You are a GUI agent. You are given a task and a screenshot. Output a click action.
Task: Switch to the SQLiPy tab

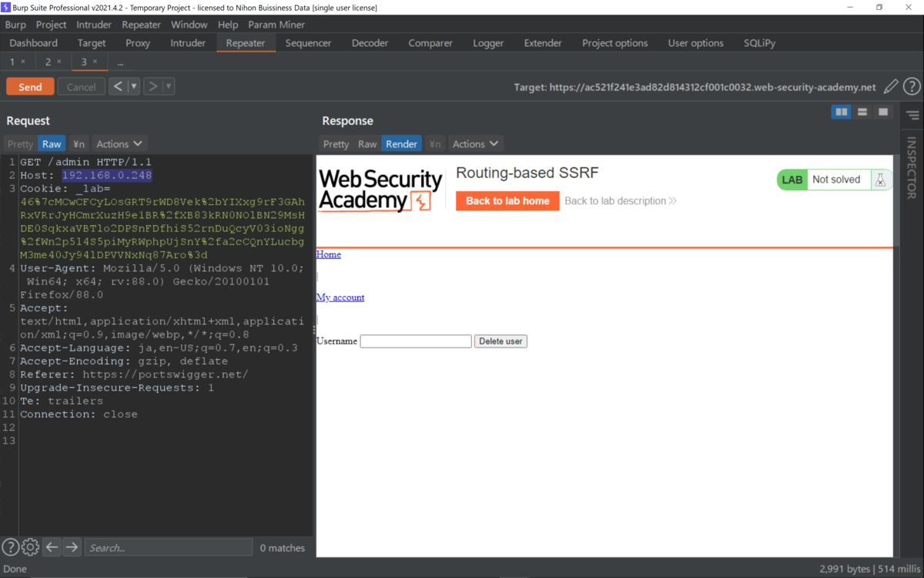click(760, 43)
